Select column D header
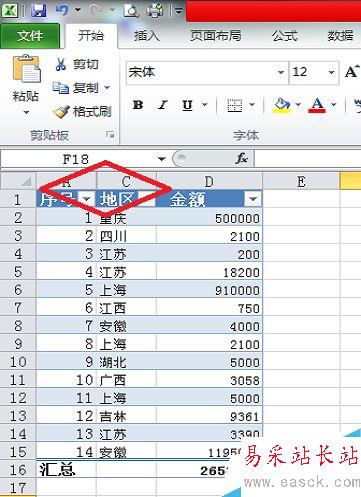The height and width of the screenshot is (497, 361). 209,181
